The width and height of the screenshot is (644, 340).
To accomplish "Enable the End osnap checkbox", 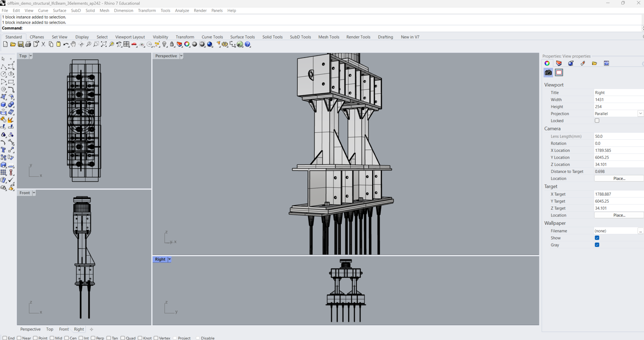I will 5,338.
